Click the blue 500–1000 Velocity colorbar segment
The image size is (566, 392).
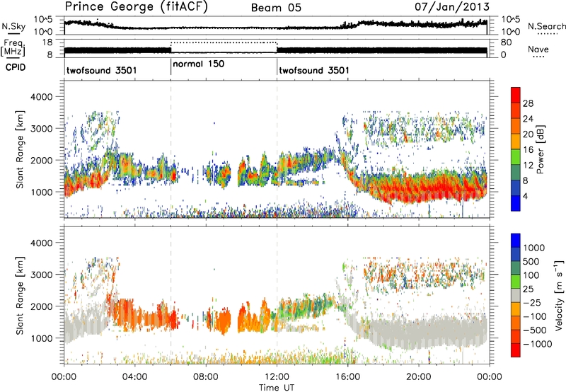[516, 254]
